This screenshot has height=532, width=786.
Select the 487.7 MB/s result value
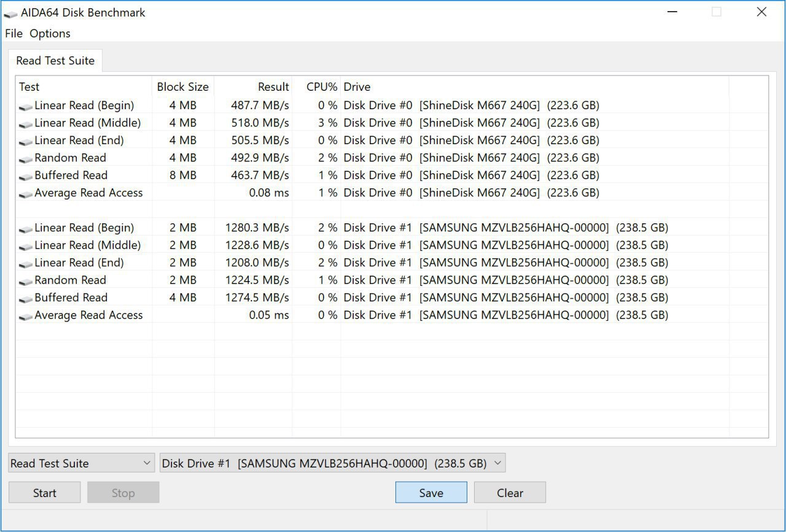pyautogui.click(x=260, y=105)
